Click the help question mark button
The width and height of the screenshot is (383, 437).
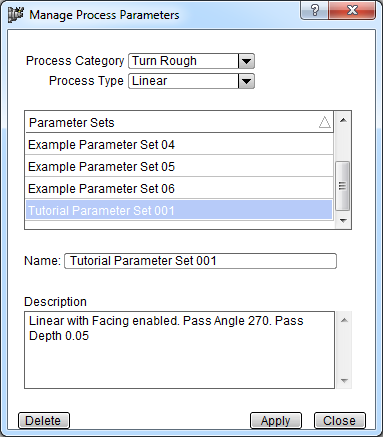(314, 10)
